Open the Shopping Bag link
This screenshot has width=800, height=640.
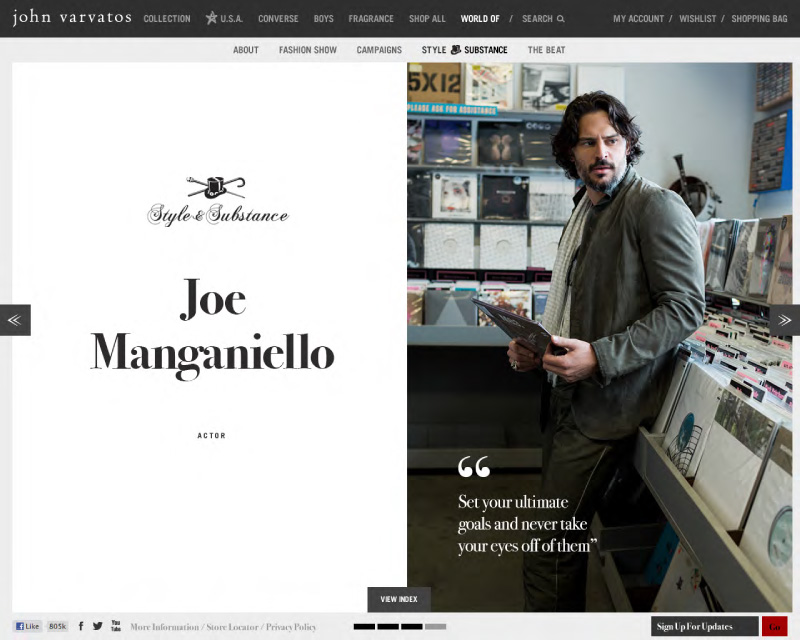pyautogui.click(x=759, y=19)
